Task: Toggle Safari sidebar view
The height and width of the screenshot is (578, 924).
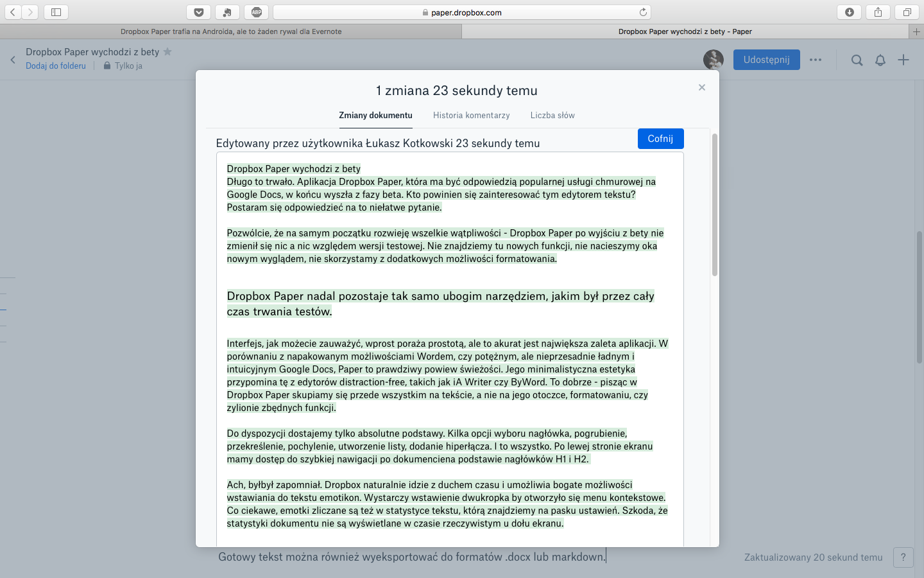Action: point(56,12)
